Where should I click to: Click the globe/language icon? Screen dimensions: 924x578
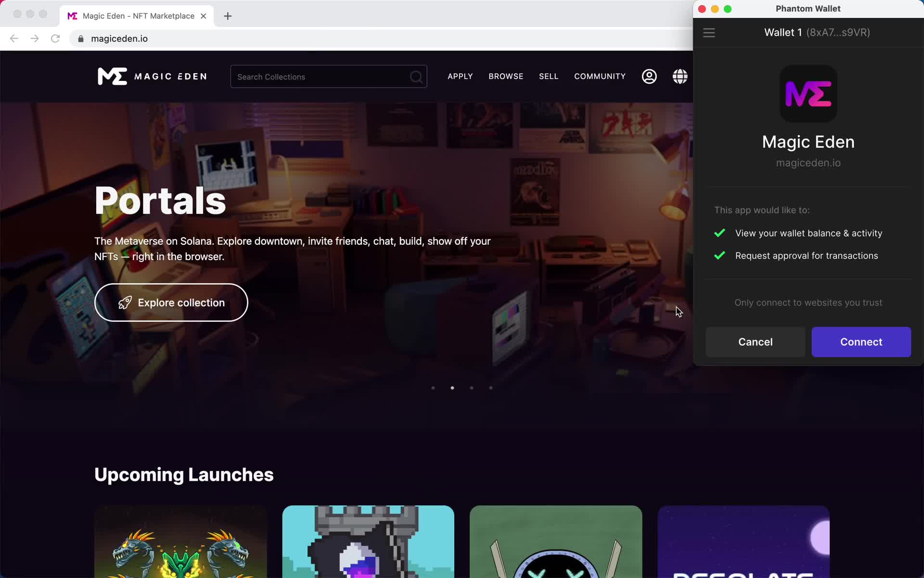point(680,76)
